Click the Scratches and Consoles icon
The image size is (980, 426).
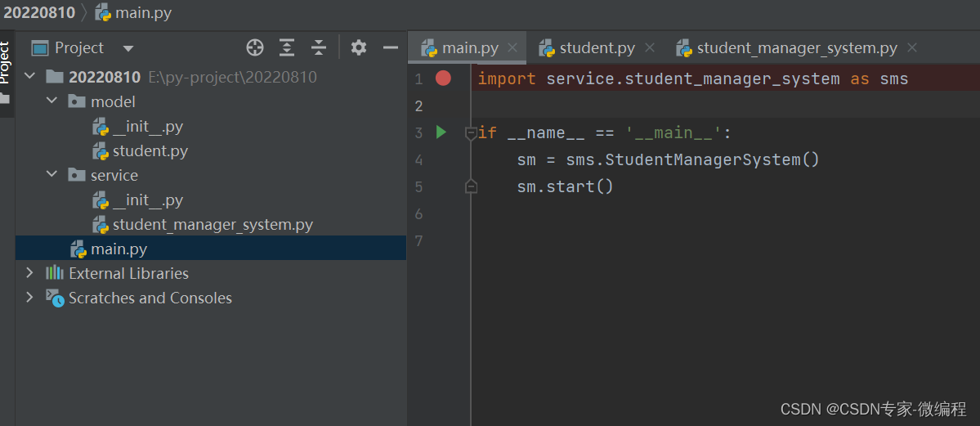[55, 298]
